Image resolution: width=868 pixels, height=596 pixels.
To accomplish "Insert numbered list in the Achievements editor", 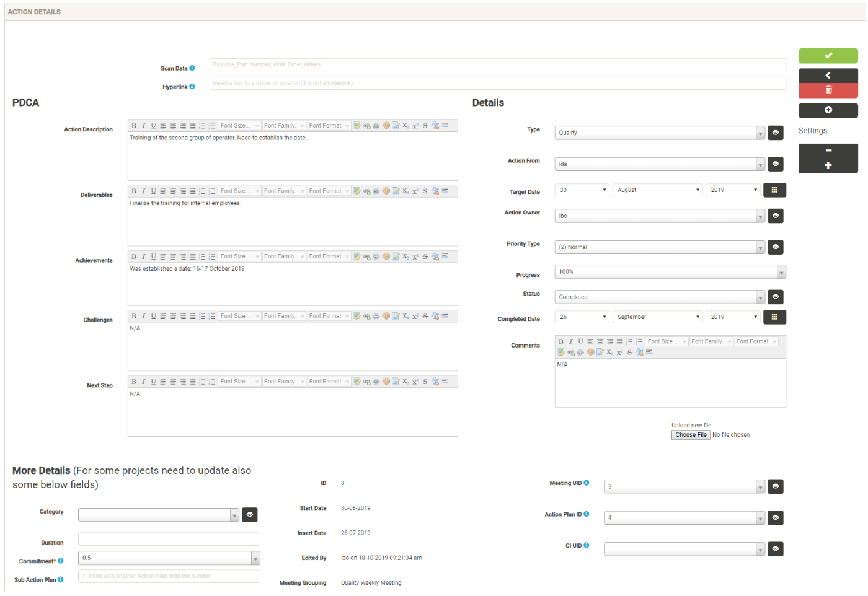I will click(202, 256).
